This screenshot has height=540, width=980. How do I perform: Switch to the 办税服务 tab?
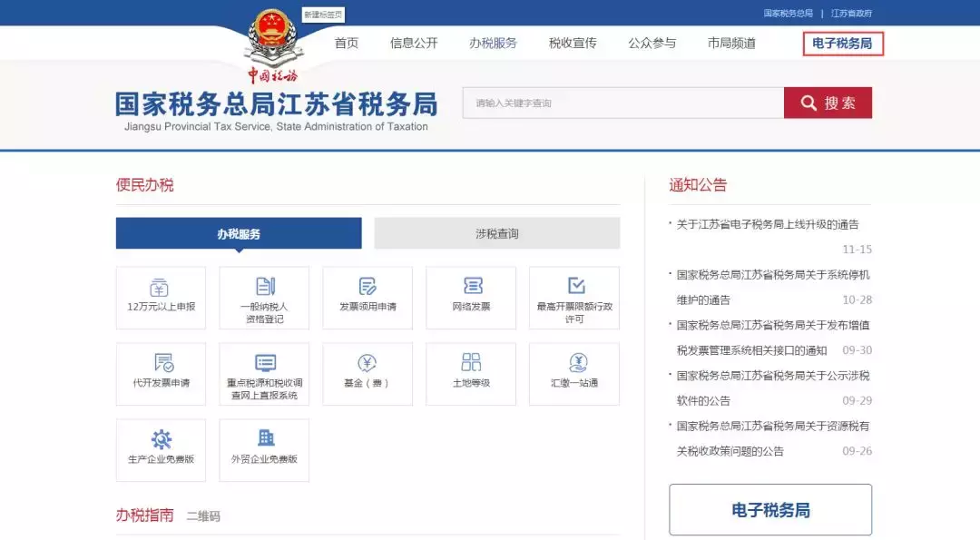point(239,233)
